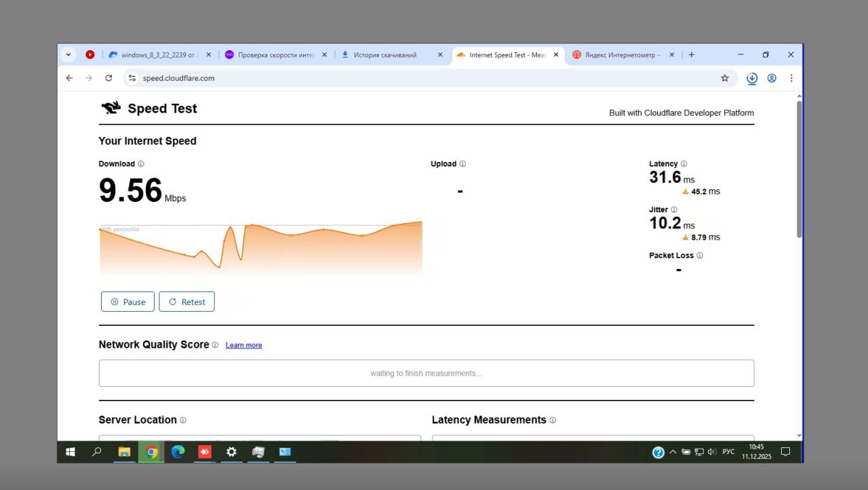Pause the running speed test
This screenshot has height=490, width=868.
(127, 302)
